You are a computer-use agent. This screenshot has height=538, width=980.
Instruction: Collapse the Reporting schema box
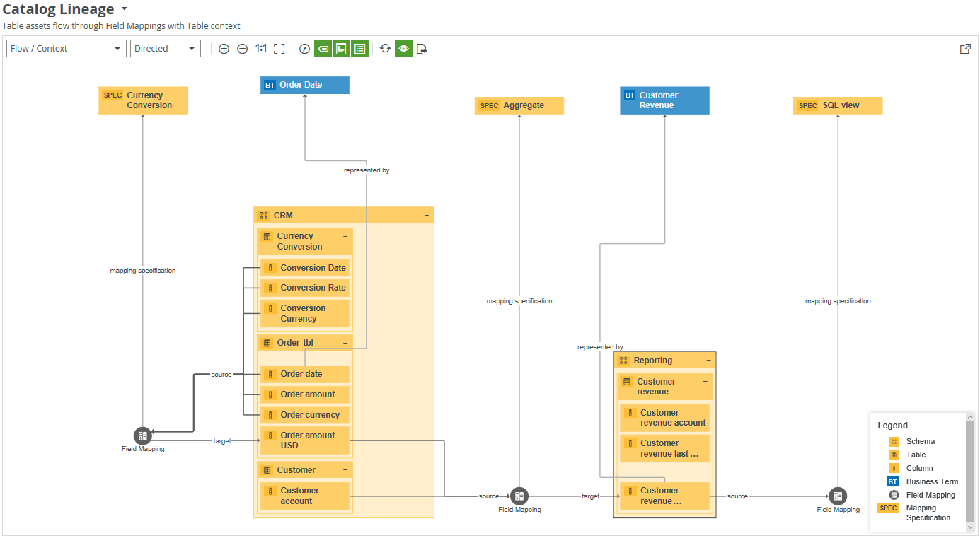[708, 361]
